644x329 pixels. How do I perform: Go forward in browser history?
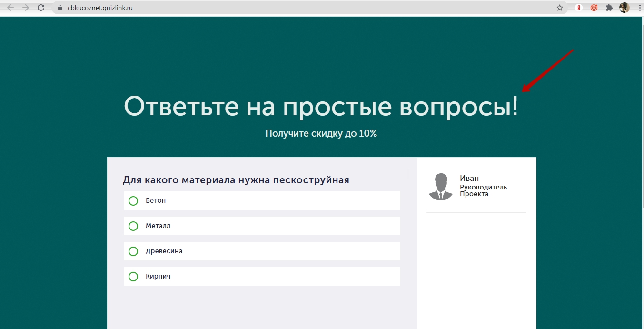[26, 8]
